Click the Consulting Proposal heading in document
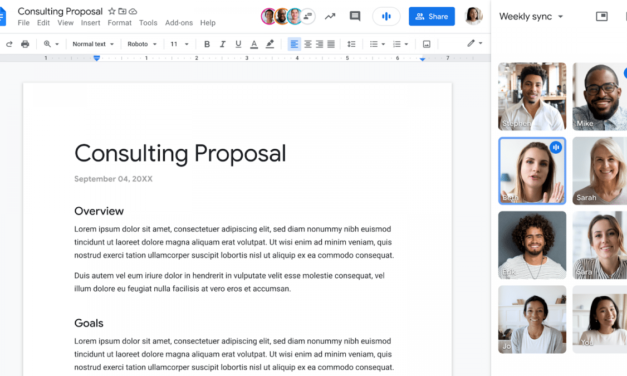Image resolution: width=627 pixels, height=376 pixels. (x=180, y=154)
